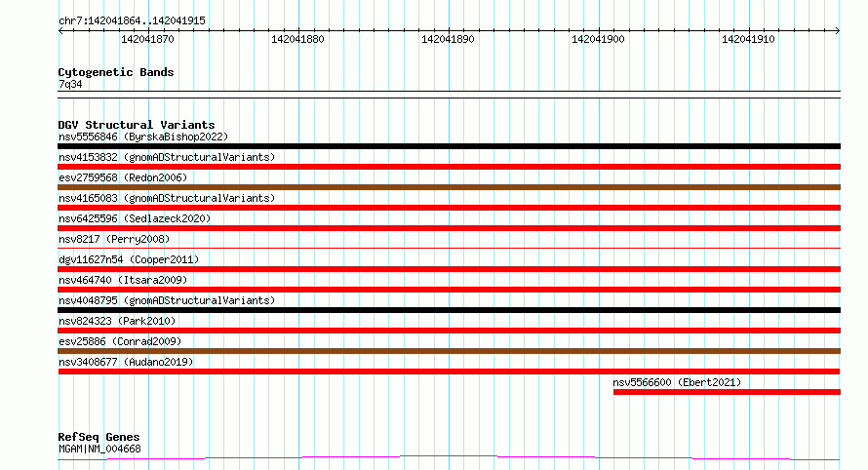The height and width of the screenshot is (470, 868).
Task: Open the esv2759568 (Redon2006) label
Action: (x=123, y=177)
